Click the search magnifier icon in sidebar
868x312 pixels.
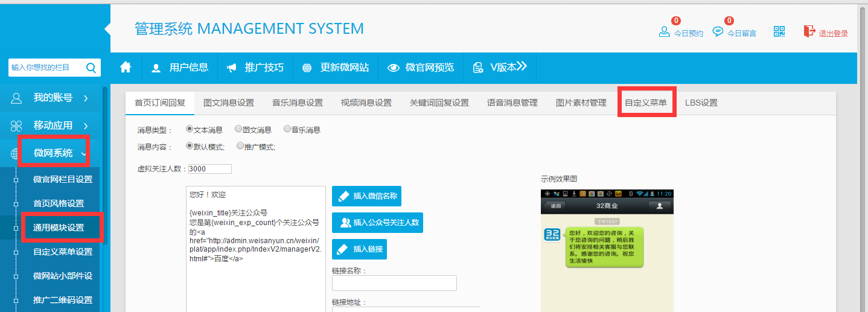91,68
